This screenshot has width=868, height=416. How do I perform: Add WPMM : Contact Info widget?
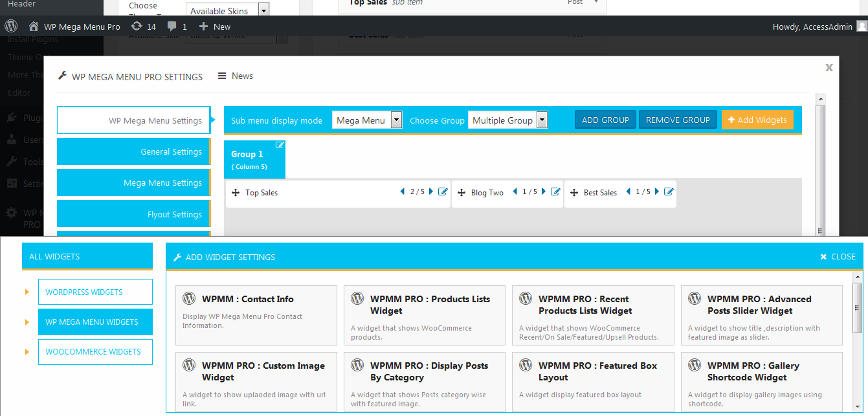256,315
